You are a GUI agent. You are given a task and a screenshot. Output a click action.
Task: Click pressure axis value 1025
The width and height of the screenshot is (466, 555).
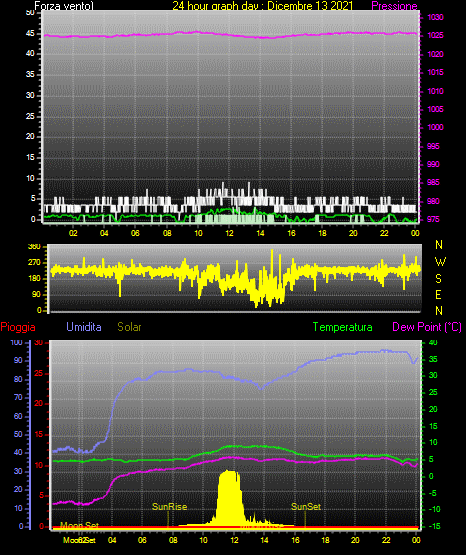(x=435, y=35)
